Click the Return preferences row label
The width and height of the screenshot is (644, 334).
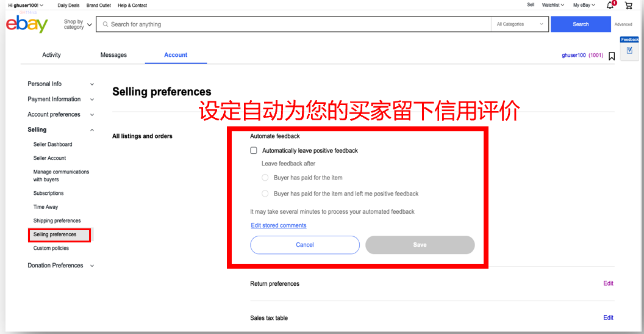tap(275, 284)
